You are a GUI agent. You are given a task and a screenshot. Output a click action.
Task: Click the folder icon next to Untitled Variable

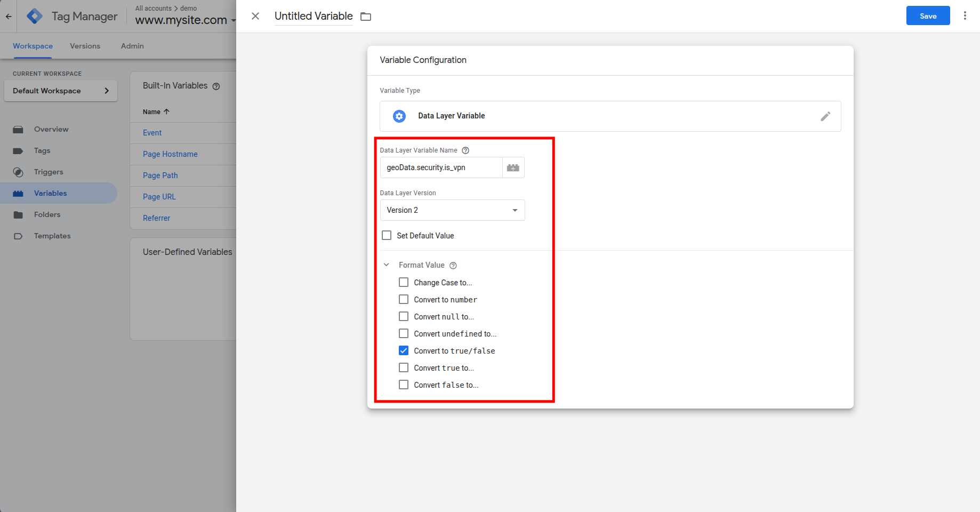[366, 17]
